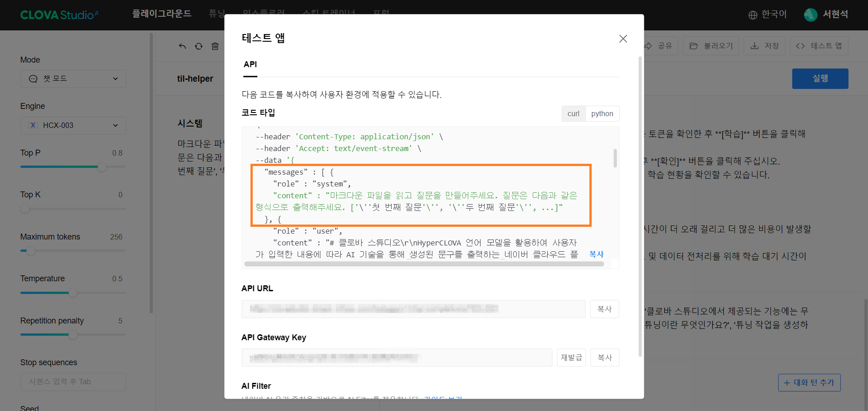Switch code type to python
868x411 pixels.
pyautogui.click(x=602, y=113)
